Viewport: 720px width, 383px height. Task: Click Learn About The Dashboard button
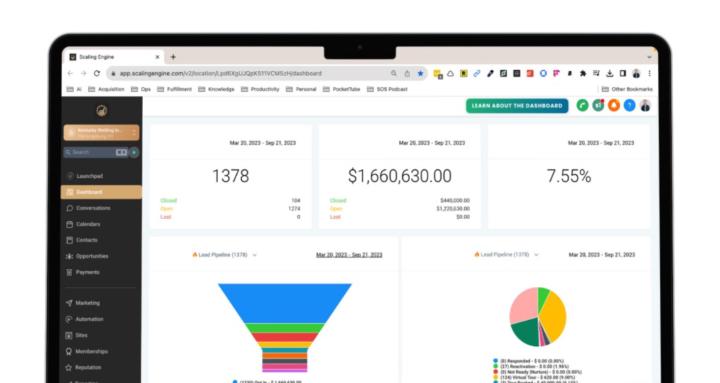tap(517, 106)
